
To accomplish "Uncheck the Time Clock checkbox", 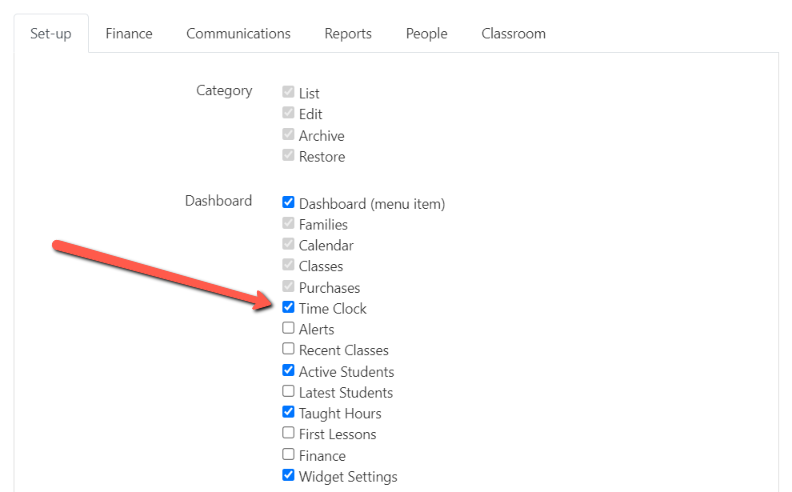I will 288,307.
